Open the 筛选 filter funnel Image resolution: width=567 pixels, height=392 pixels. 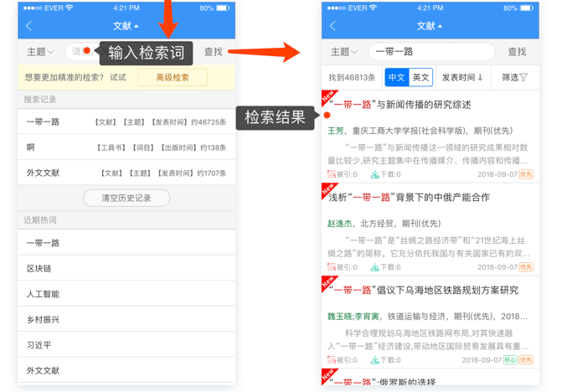pyautogui.click(x=515, y=77)
